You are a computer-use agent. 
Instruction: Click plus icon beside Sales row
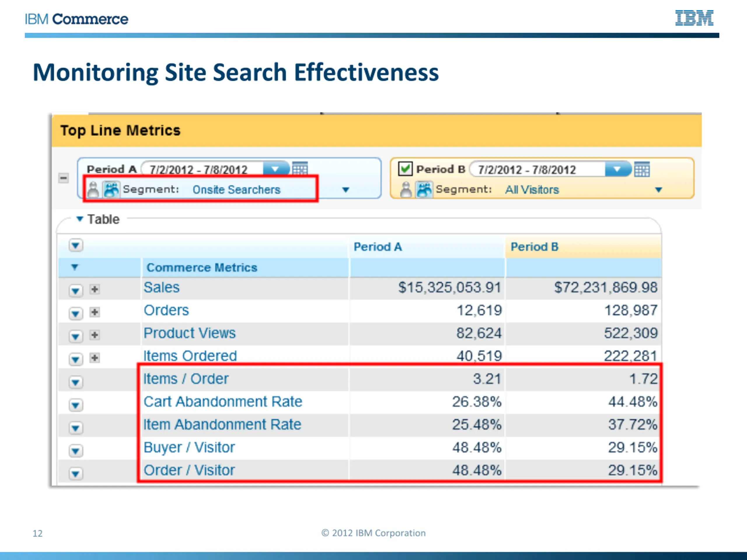[x=95, y=289]
